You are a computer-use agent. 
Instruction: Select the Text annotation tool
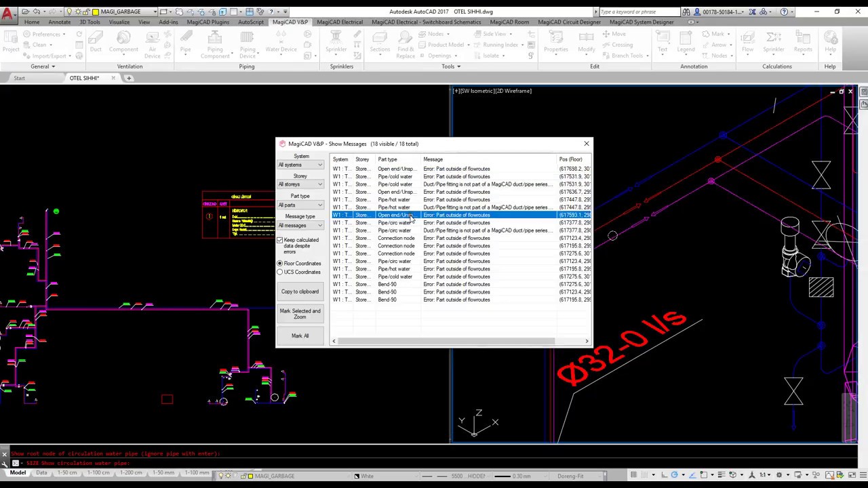pyautogui.click(x=663, y=43)
